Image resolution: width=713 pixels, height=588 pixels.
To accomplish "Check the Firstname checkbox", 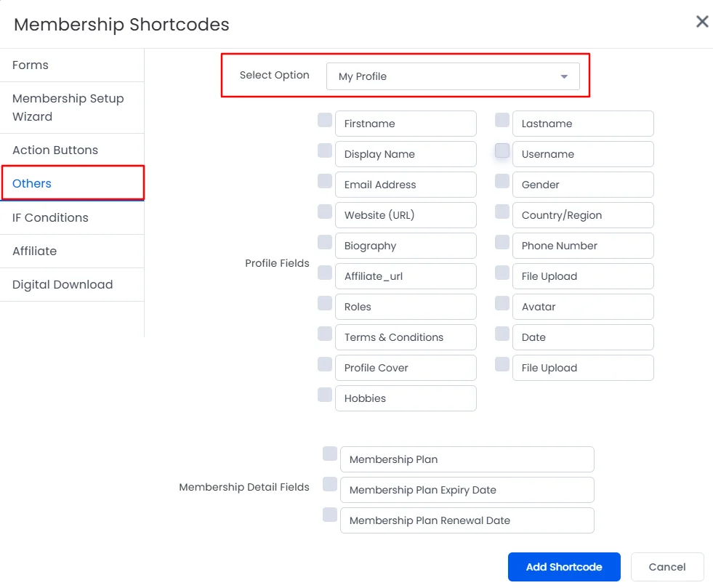I will tap(325, 120).
